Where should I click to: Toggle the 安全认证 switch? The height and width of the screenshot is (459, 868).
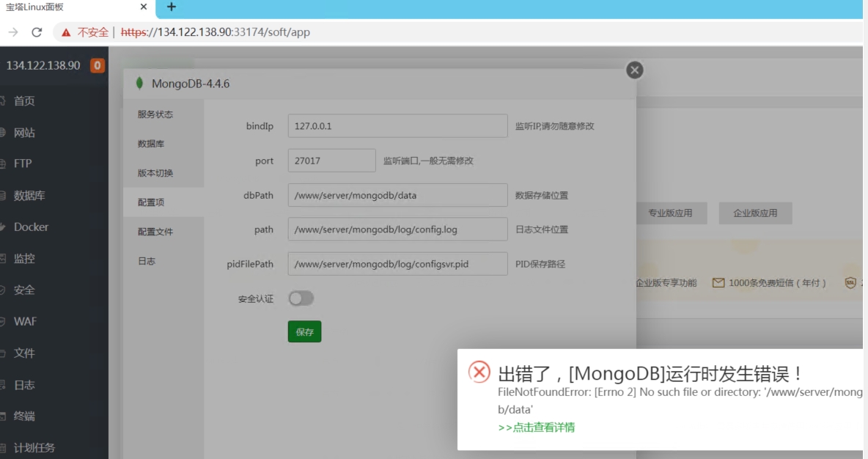click(301, 298)
